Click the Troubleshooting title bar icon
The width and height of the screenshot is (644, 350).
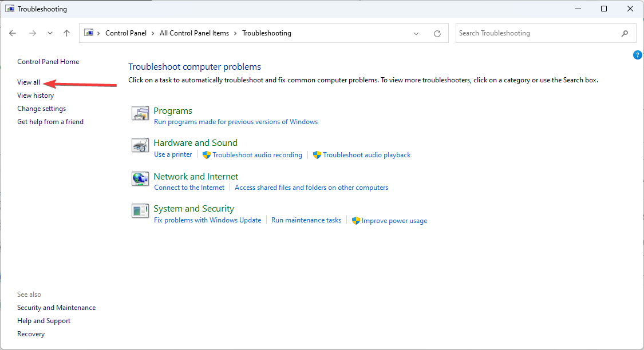click(x=10, y=9)
